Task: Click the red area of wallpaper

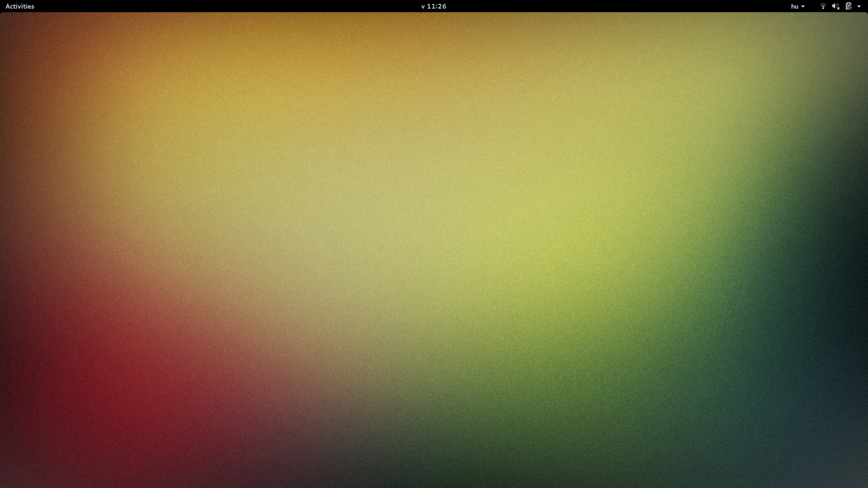Action: tap(104, 398)
